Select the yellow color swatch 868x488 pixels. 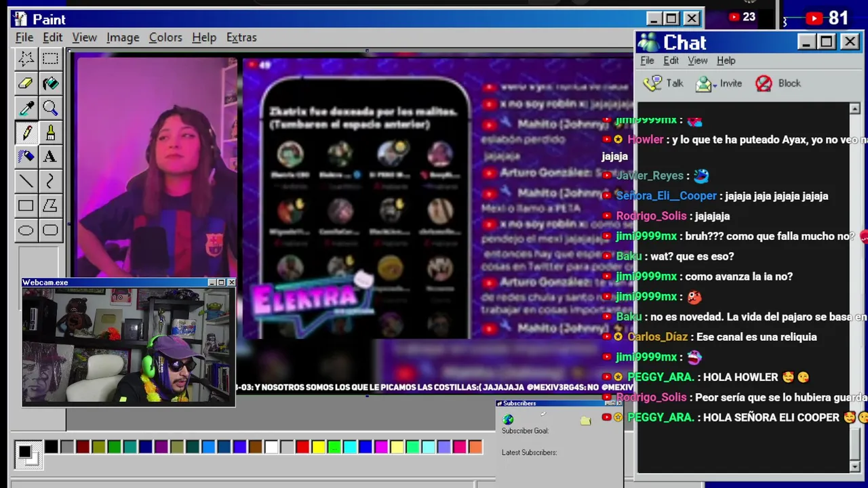[x=318, y=447]
